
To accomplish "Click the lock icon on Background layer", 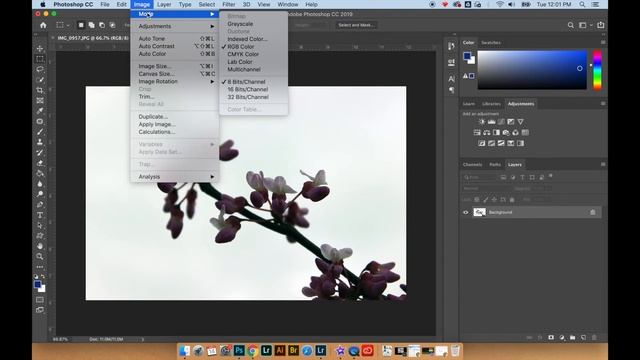I will 593,212.
